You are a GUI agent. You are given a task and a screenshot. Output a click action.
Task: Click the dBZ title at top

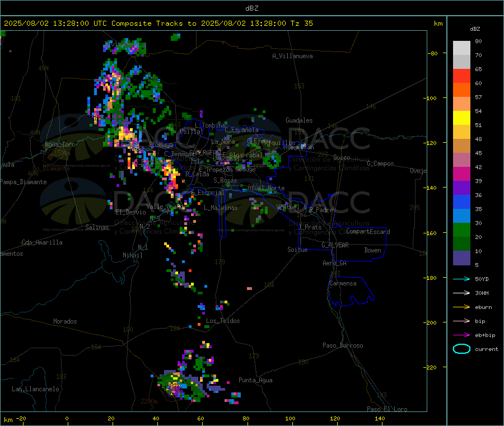(251, 8)
